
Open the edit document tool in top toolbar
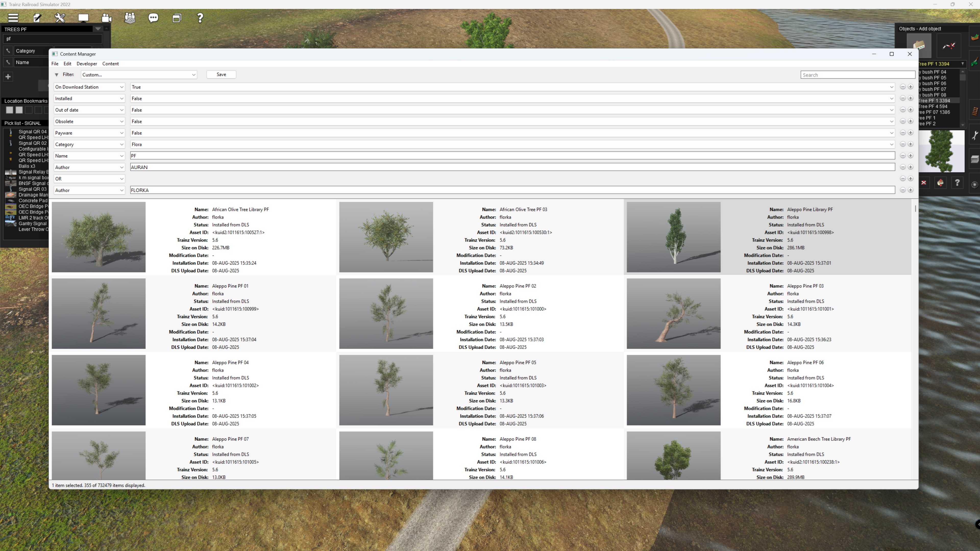click(37, 18)
